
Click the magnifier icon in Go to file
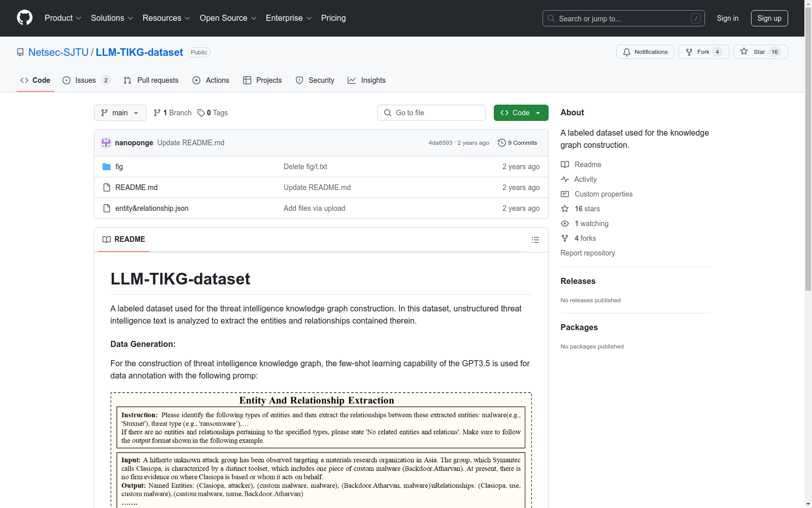pyautogui.click(x=388, y=113)
